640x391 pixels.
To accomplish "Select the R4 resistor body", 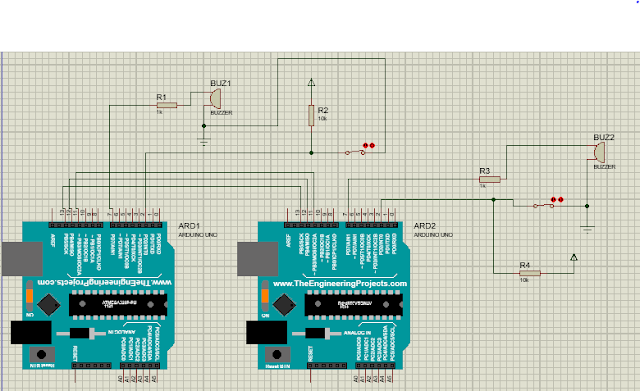I will tap(530, 273).
